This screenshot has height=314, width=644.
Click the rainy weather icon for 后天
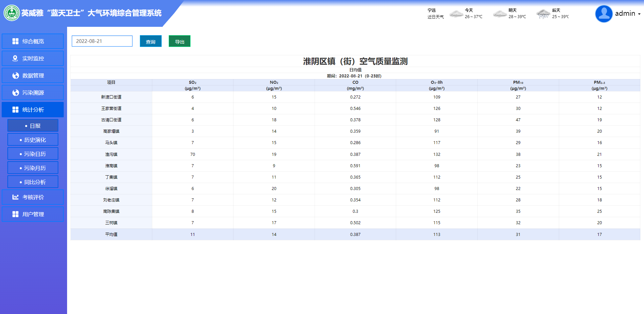tap(543, 14)
